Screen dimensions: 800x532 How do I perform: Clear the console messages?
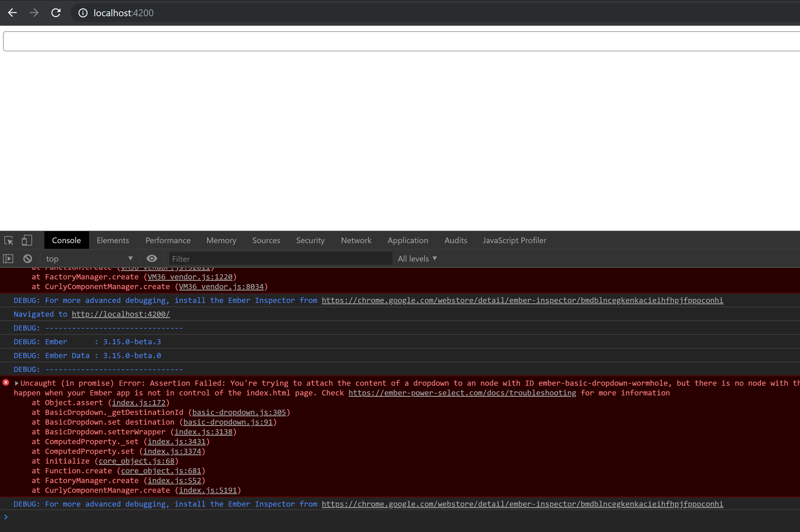27,258
